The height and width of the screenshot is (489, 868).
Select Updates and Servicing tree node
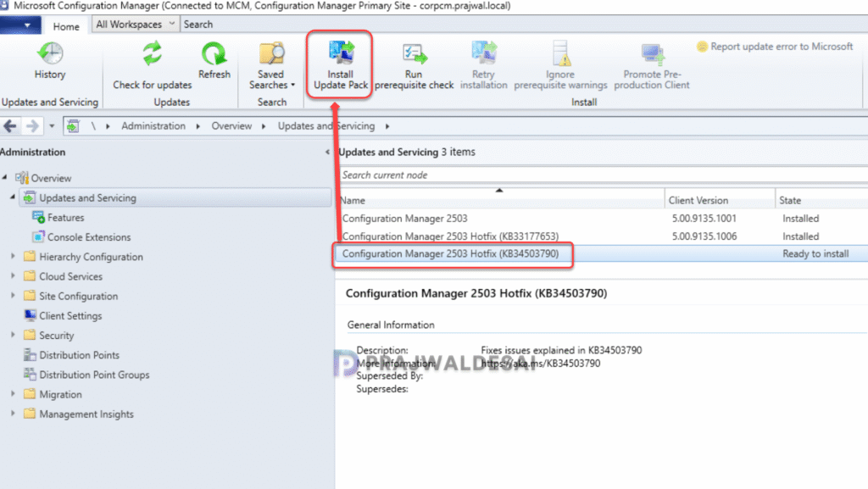[x=87, y=198]
